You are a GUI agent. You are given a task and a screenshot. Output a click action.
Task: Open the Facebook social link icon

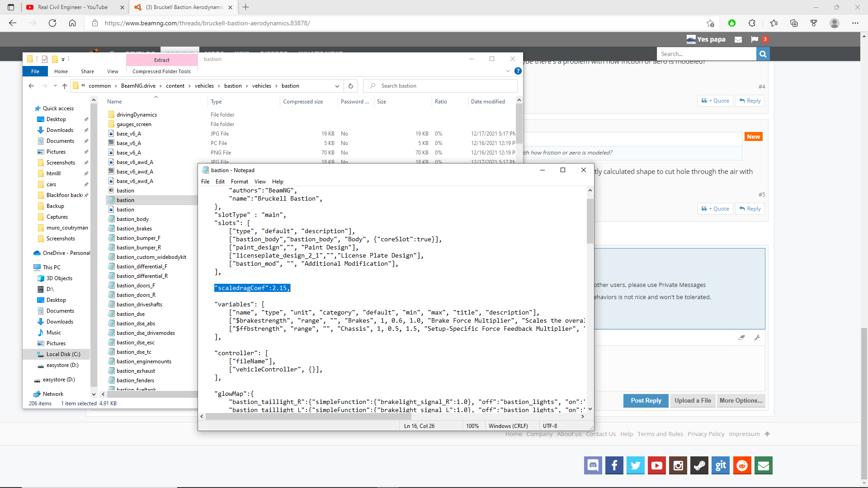[614, 465]
